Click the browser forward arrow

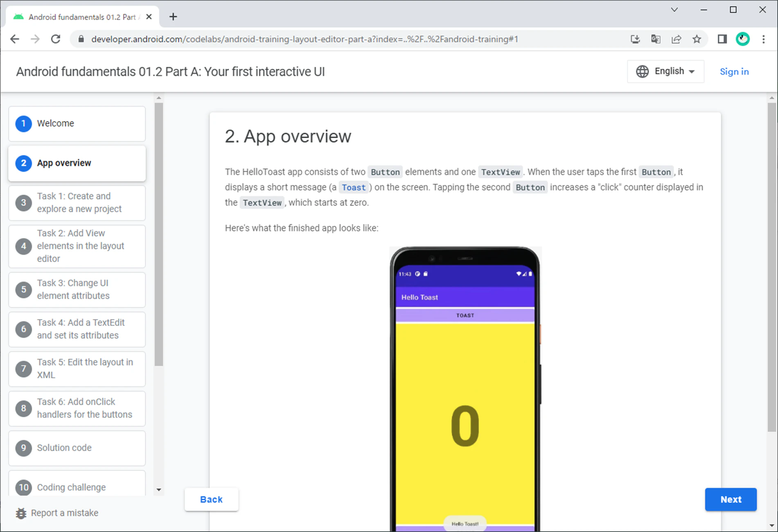coord(35,39)
